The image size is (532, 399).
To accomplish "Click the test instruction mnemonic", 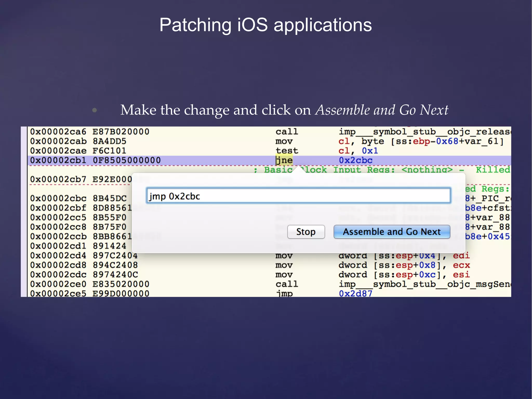I will (287, 151).
